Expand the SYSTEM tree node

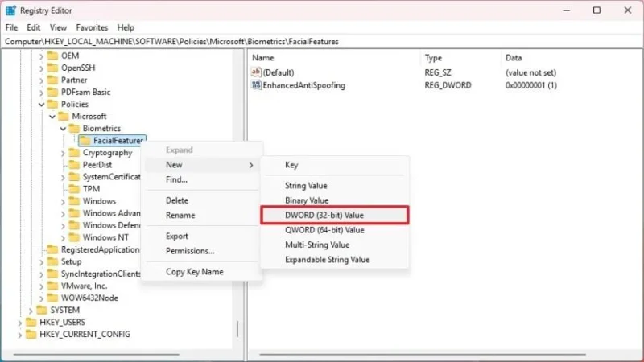tap(31, 311)
